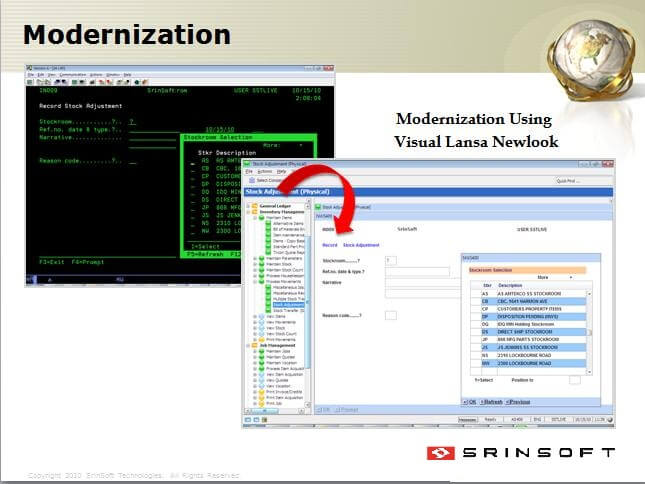
Task: Click the Reason code input field
Action: point(391,315)
